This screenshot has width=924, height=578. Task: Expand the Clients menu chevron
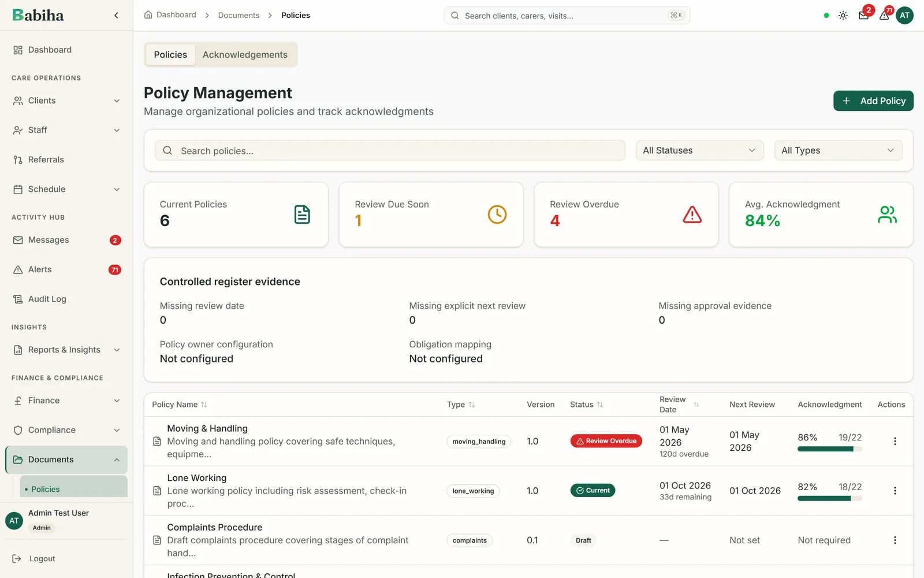coord(117,101)
